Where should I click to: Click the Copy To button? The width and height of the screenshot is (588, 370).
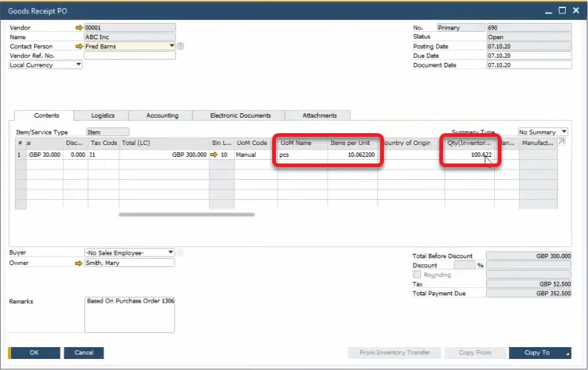541,353
